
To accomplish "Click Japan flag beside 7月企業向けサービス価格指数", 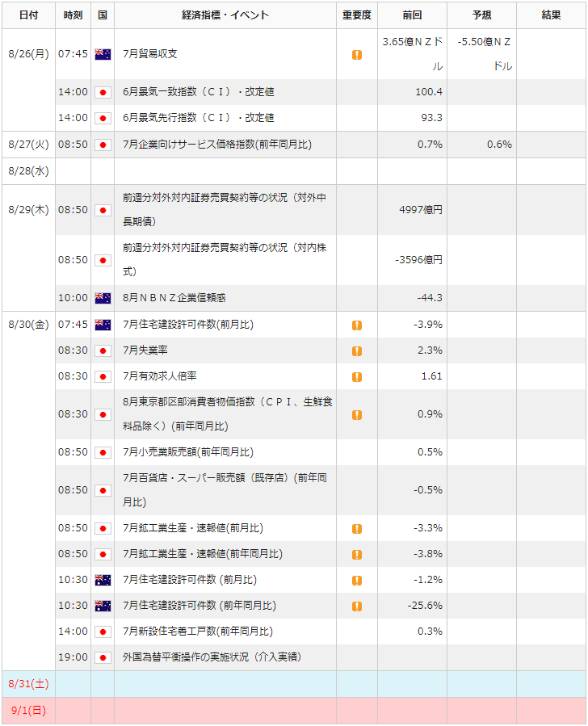I will point(103,145).
